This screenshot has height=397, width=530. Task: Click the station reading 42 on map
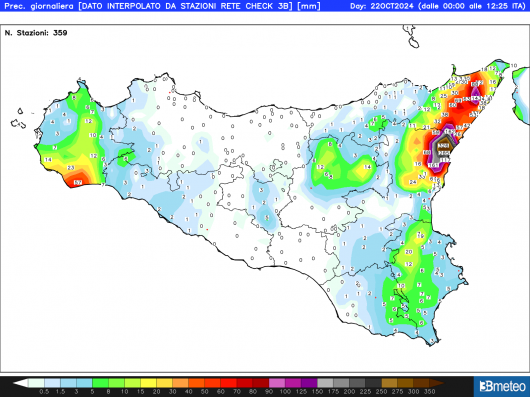tap(467, 126)
